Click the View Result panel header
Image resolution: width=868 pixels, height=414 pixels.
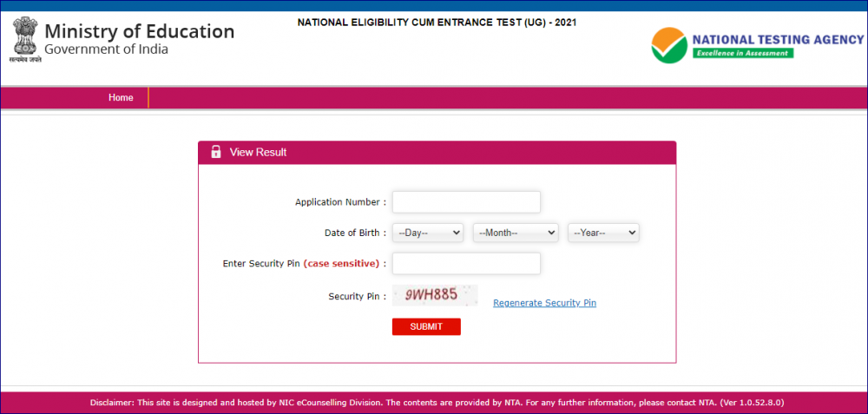[x=437, y=153]
